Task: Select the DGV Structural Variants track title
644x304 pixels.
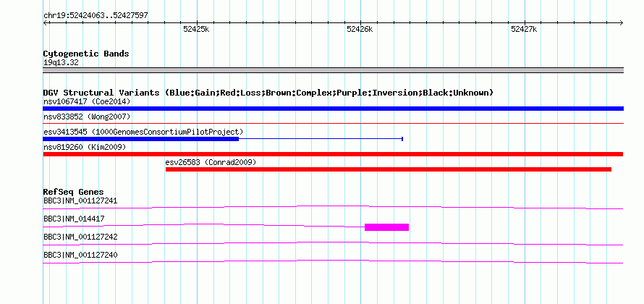Action: (x=268, y=93)
